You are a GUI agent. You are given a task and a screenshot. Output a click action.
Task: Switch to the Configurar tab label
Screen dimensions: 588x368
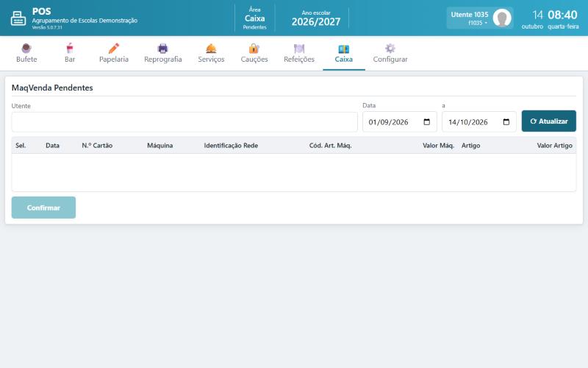coord(390,60)
